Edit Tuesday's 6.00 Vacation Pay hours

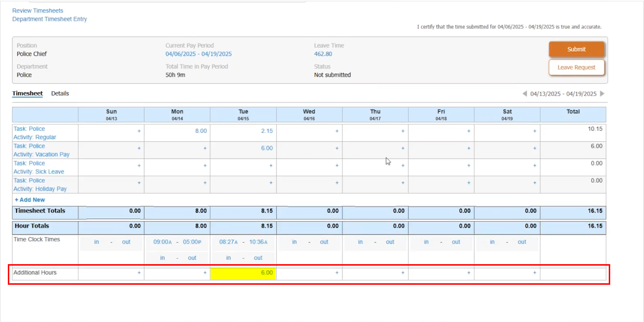(267, 149)
